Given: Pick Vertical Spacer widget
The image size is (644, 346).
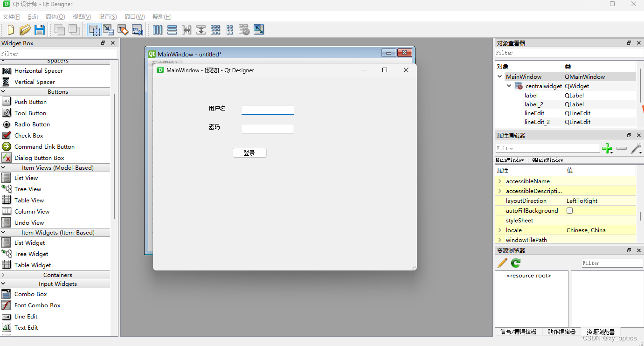Looking at the screenshot, I should click(35, 82).
